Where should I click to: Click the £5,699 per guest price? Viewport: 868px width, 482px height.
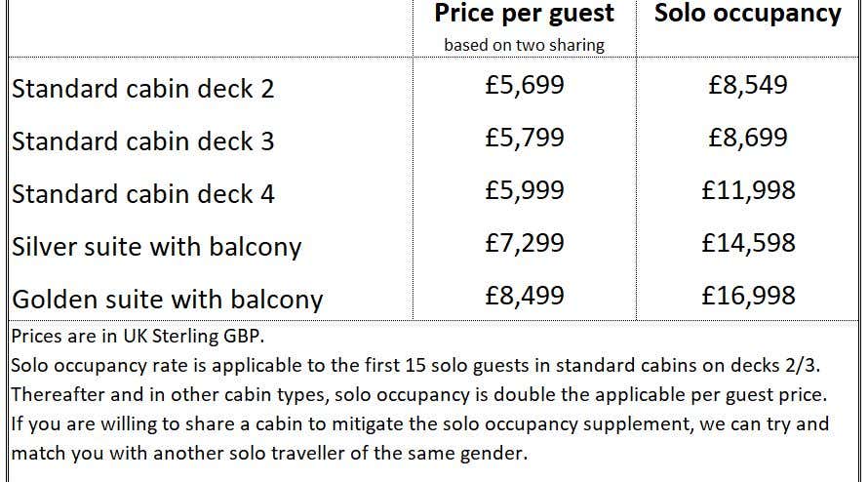(525, 85)
